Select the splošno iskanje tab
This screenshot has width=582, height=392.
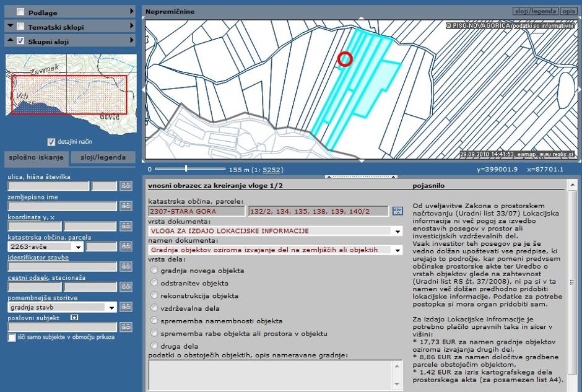(36, 157)
